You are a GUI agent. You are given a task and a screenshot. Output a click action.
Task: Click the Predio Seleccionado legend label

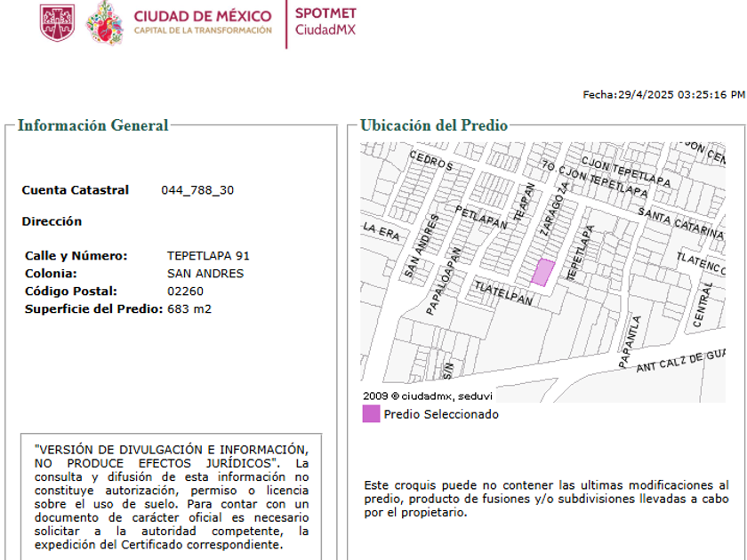(x=441, y=414)
